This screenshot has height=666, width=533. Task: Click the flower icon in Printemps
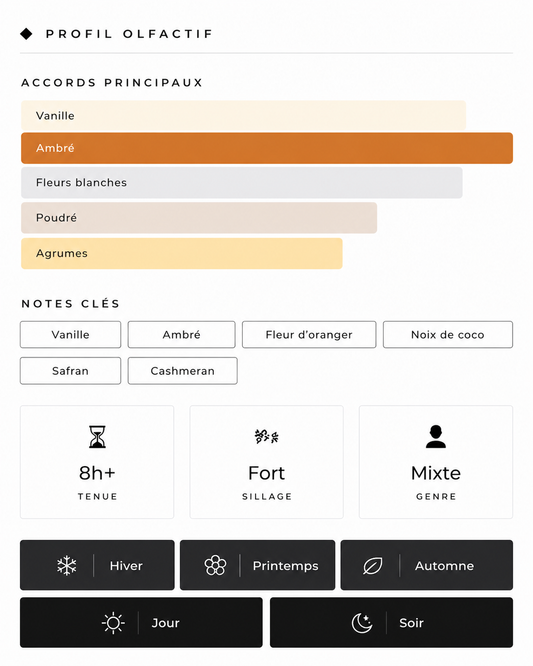pos(215,565)
